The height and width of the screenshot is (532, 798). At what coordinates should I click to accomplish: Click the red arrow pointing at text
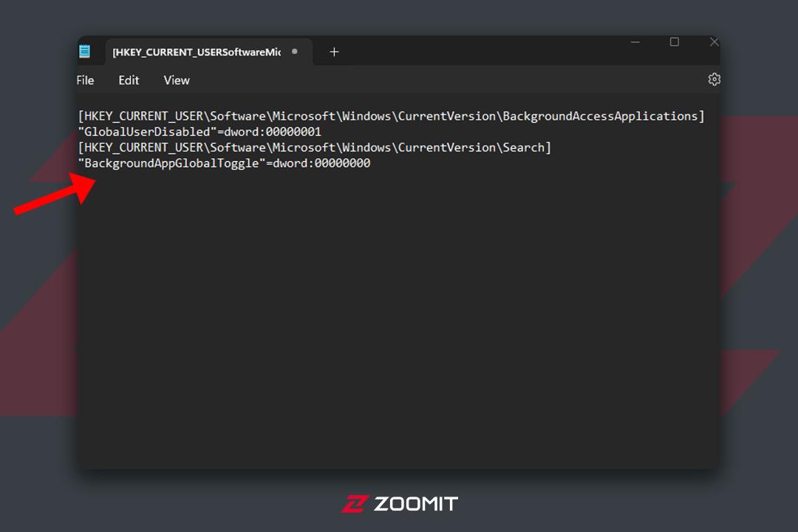(55, 194)
